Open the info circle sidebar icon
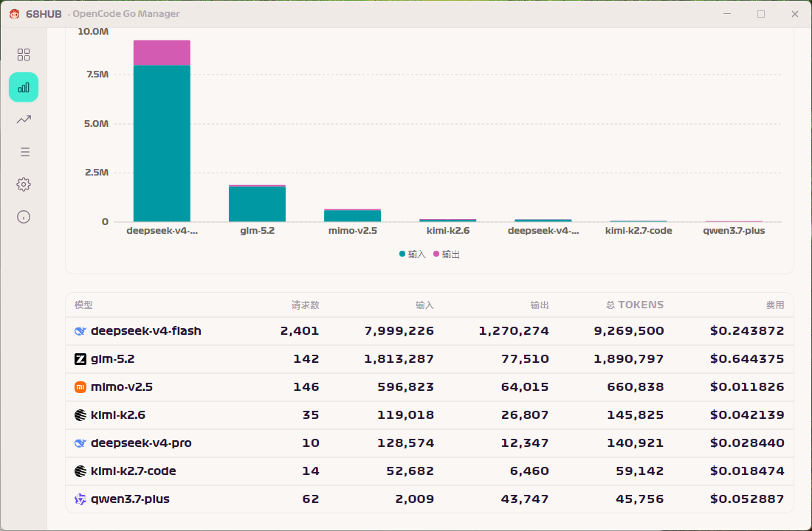This screenshot has width=812, height=531. [x=24, y=217]
